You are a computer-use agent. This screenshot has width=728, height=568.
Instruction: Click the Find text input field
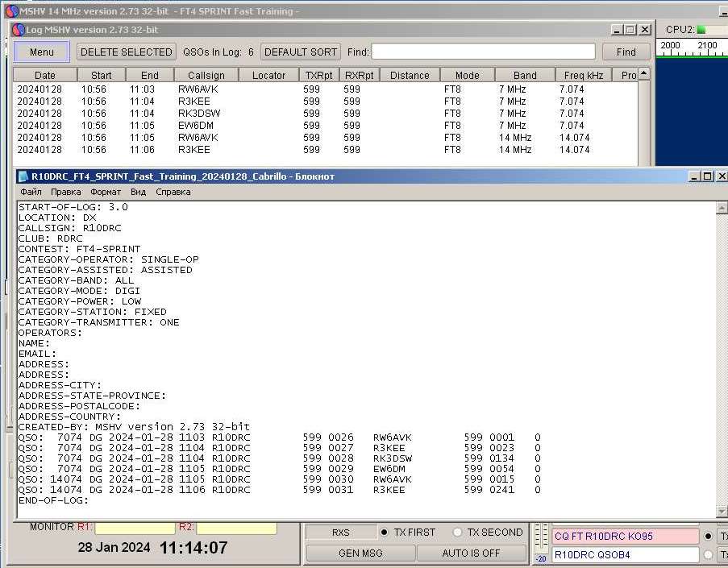[483, 52]
